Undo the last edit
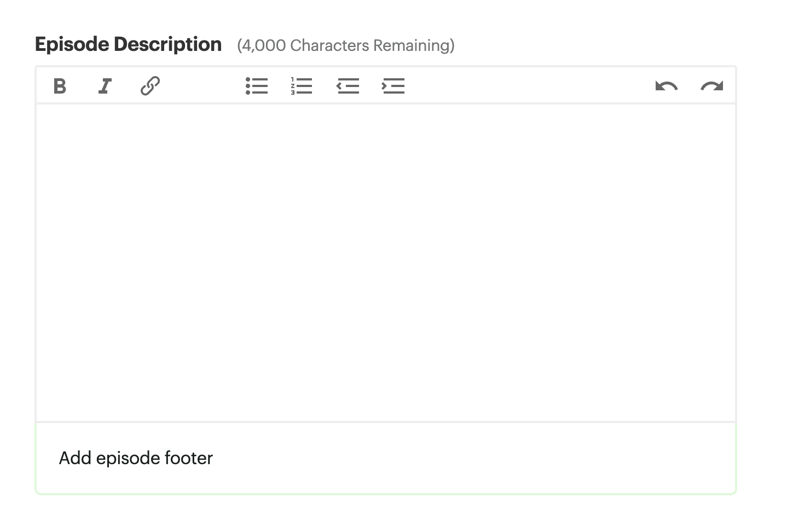787x532 pixels. pyautogui.click(x=666, y=86)
